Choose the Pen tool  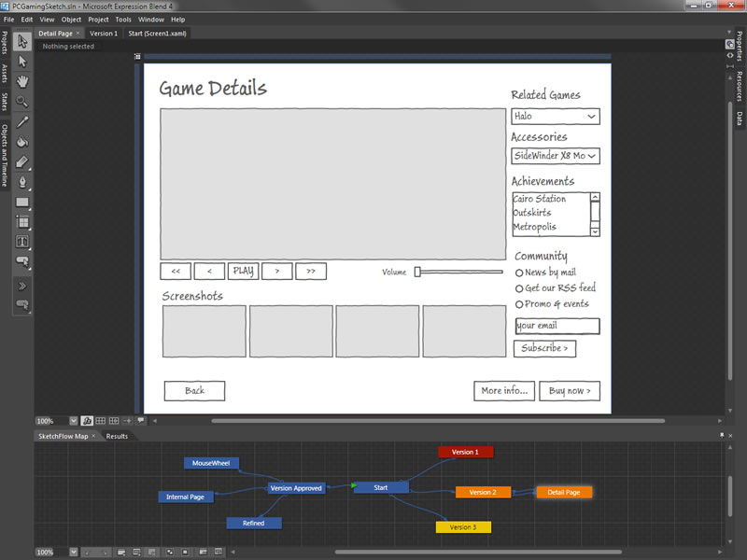[22, 182]
